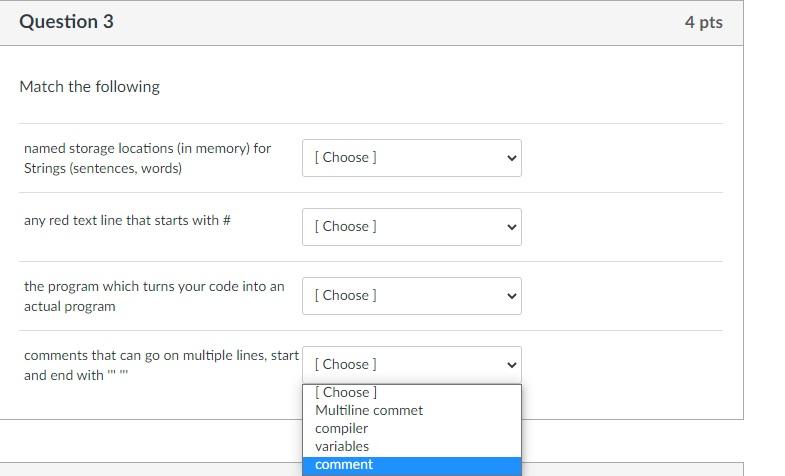Click 'named storage locations' prompt text
Viewport: 785px width, 476px height.
coord(147,158)
